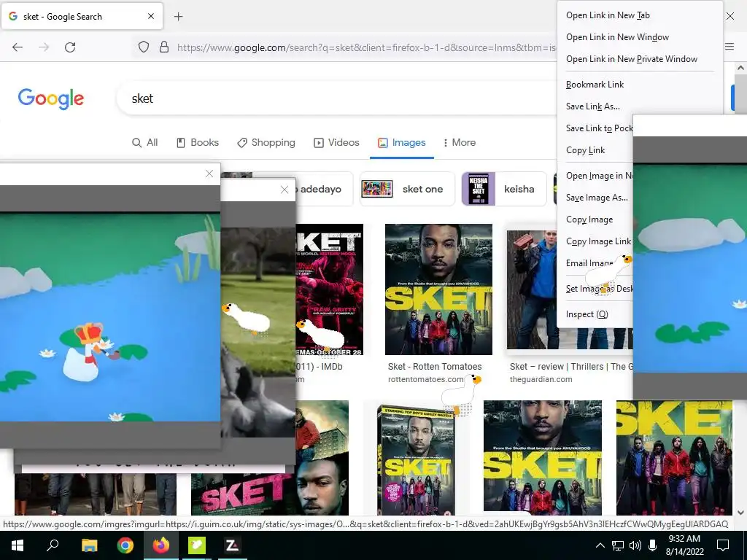Switch to the Videos tab
Screen dimensions: 747x560
coord(336,142)
